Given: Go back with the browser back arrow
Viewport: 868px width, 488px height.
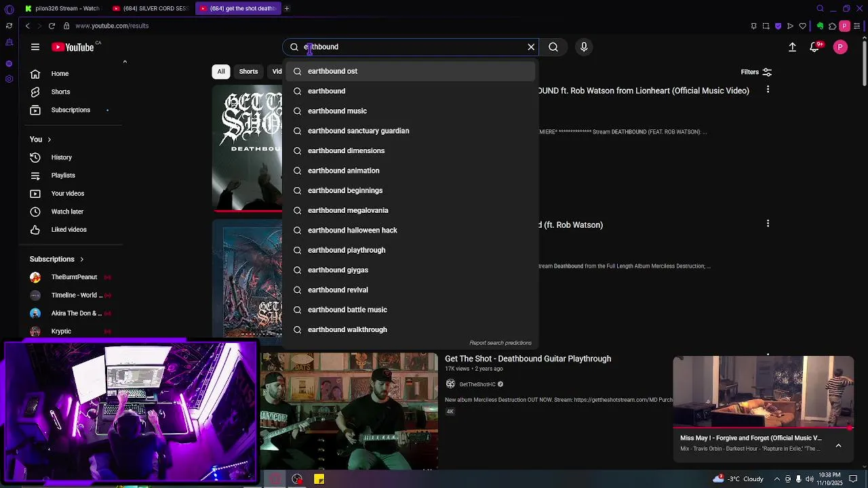Looking at the screenshot, I should 27,26.
